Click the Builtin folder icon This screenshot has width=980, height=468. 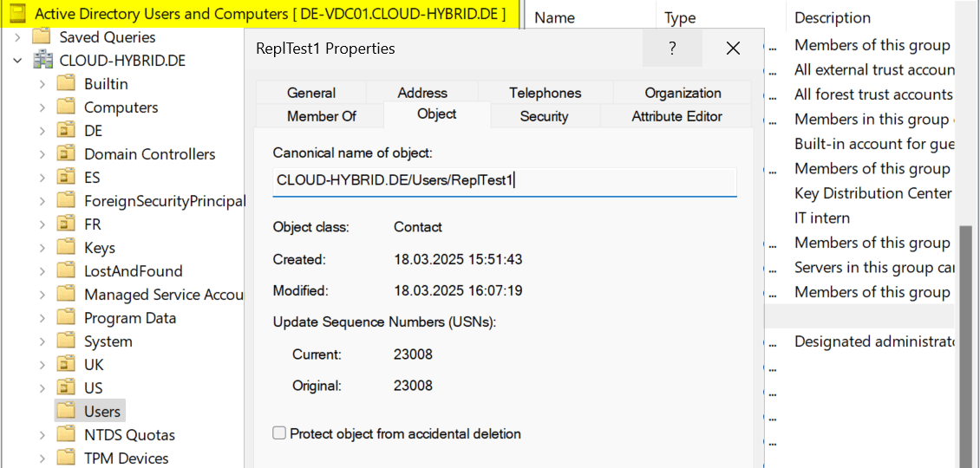coord(67,84)
